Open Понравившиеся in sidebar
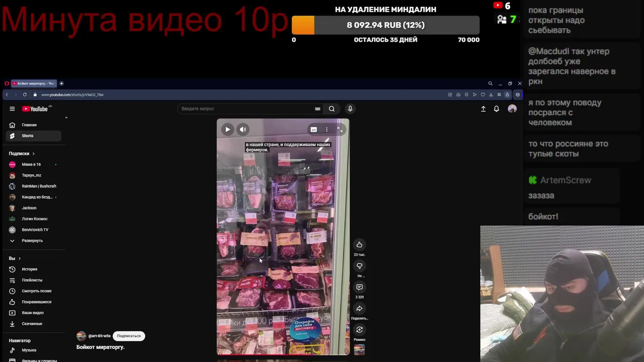The height and width of the screenshot is (362, 644). tap(34, 302)
